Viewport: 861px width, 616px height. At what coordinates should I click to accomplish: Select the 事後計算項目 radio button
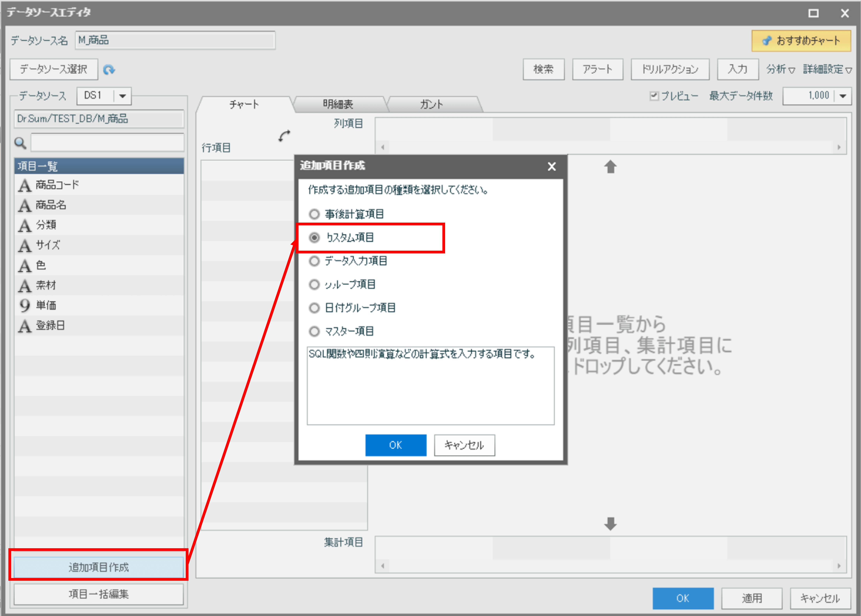pos(314,214)
